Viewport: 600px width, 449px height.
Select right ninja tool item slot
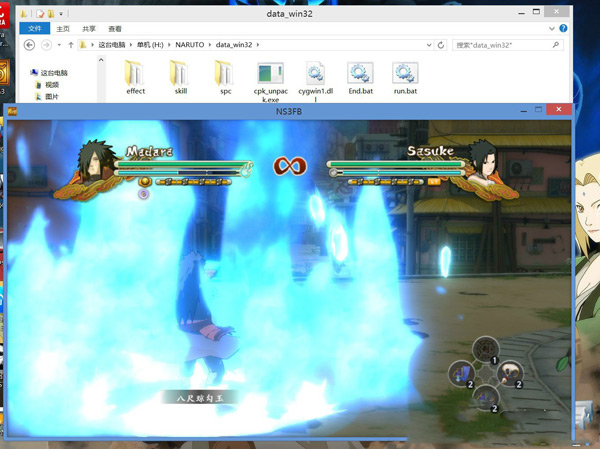pos(510,374)
